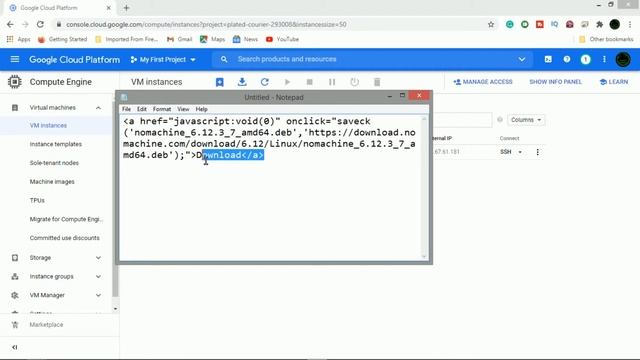Click the browser back arrow
Image resolution: width=640 pixels, height=360 pixels.
pyautogui.click(x=10, y=24)
